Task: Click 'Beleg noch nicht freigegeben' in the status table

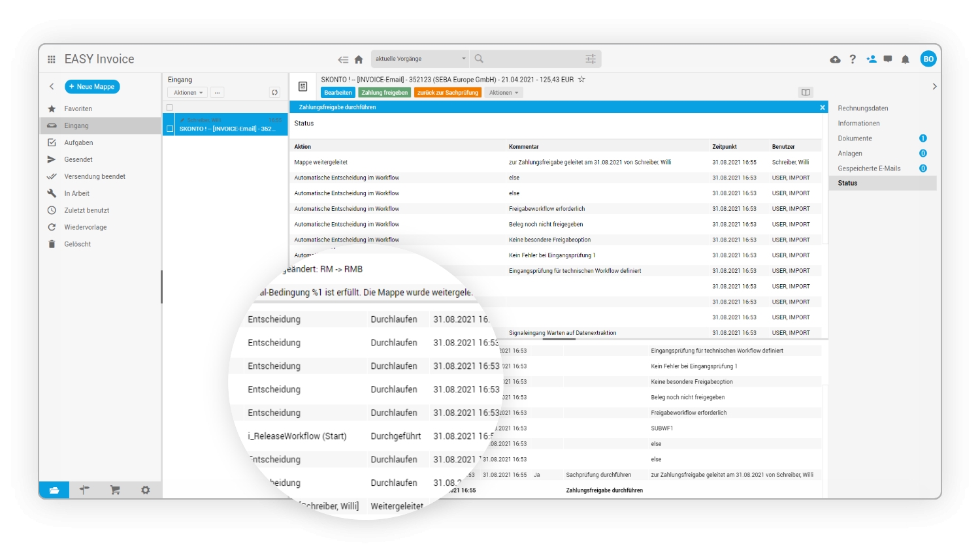Action: coord(546,225)
